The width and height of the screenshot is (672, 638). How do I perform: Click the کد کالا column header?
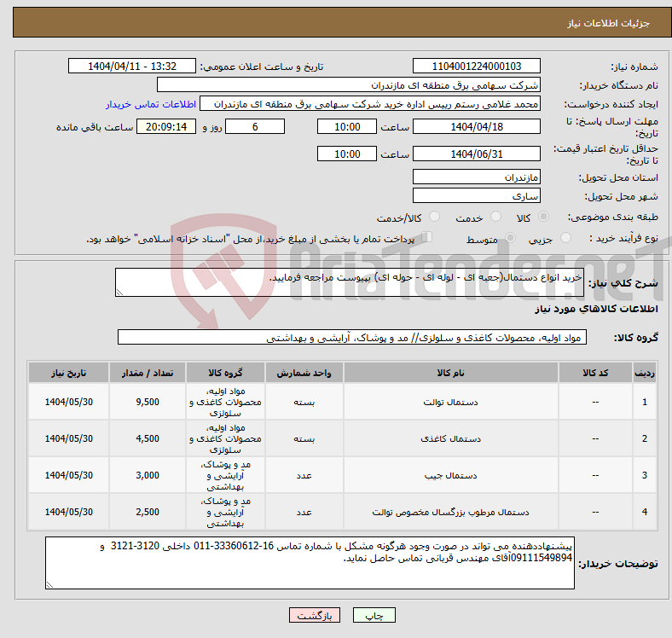tap(595, 373)
